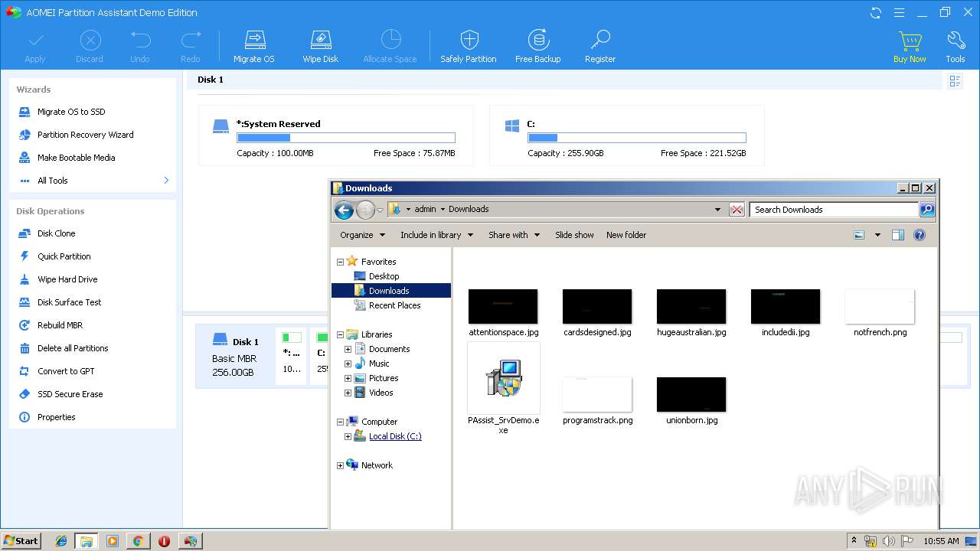Select the PAssist_SrvDemo.exe file

504,389
